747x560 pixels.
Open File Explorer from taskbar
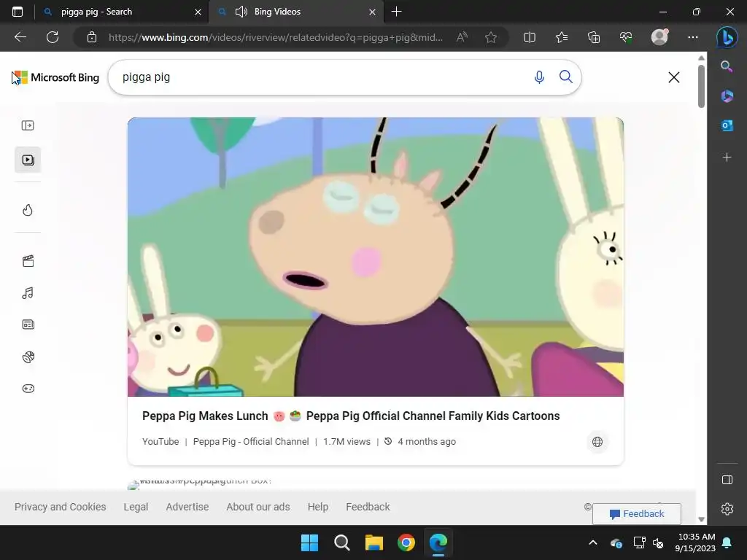click(374, 542)
